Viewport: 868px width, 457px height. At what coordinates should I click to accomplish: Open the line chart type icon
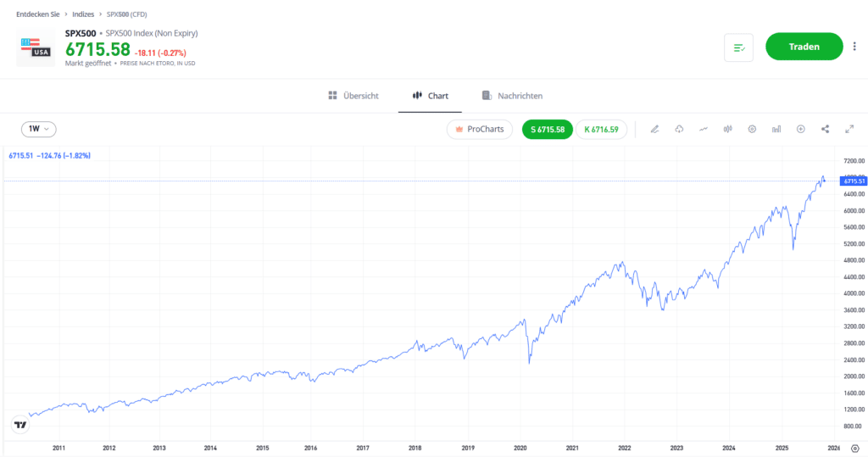[704, 130]
